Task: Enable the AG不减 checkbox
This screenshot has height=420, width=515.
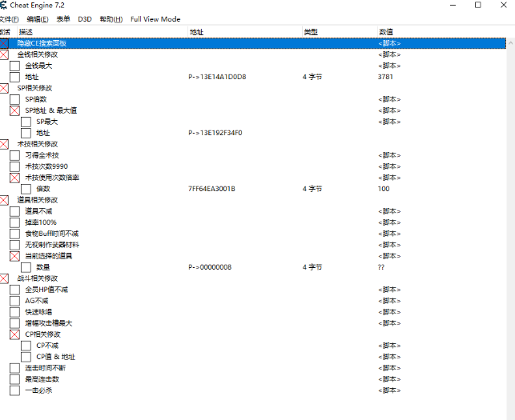Action: pyautogui.click(x=14, y=301)
